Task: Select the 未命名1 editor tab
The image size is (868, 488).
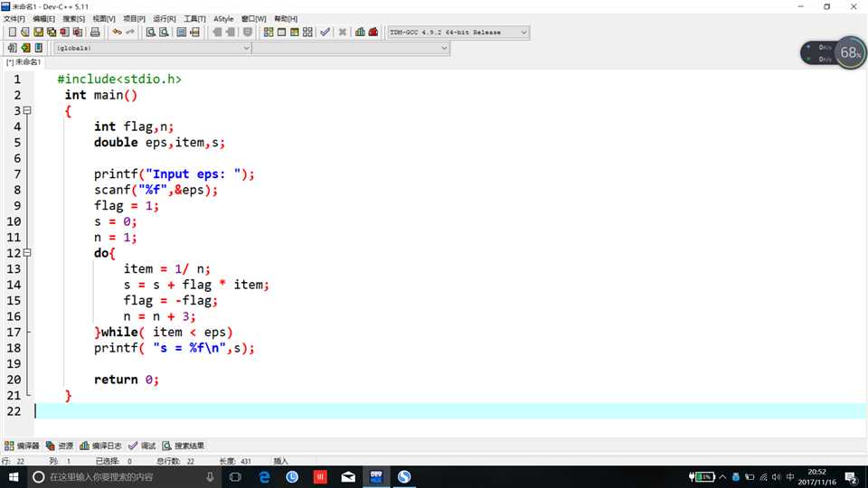Action: click(24, 62)
